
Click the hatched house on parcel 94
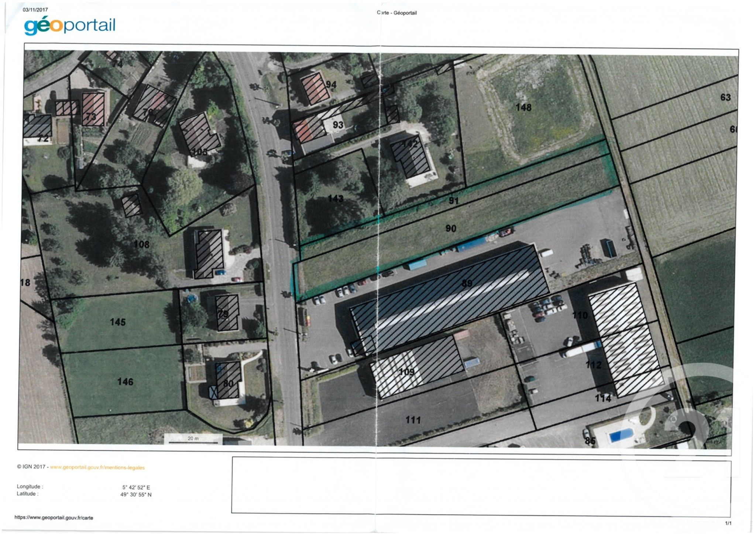pyautogui.click(x=315, y=89)
